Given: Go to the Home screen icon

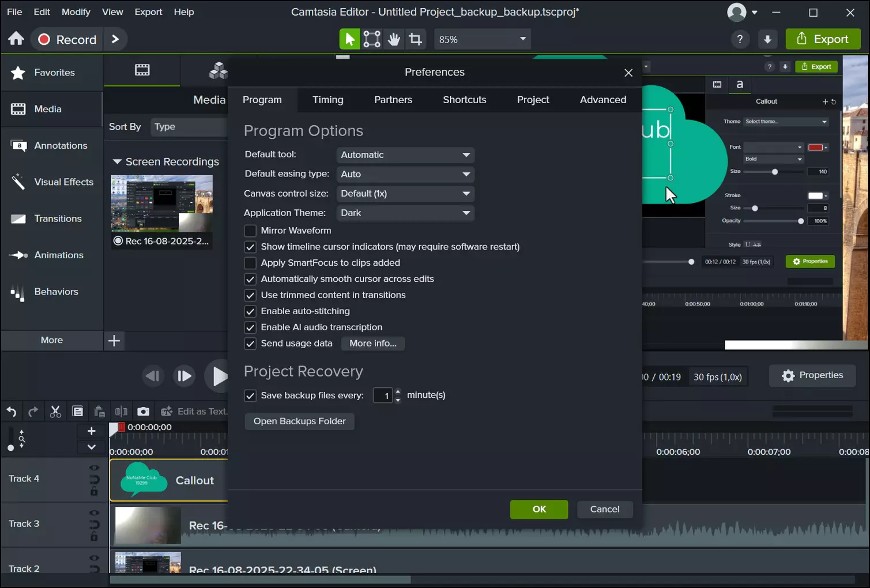Looking at the screenshot, I should coord(16,39).
